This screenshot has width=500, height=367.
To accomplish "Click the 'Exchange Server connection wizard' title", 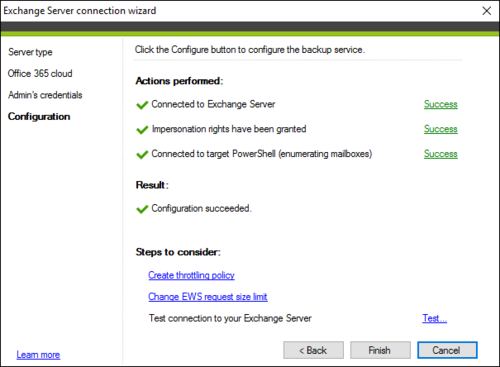I will [x=80, y=11].
